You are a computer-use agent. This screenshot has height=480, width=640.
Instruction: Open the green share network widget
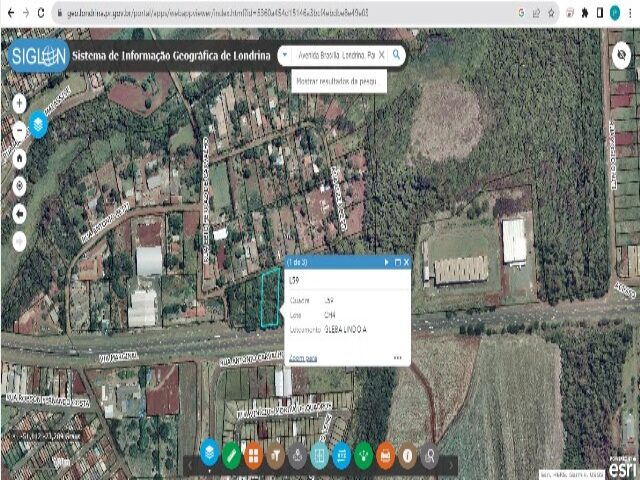364,455
